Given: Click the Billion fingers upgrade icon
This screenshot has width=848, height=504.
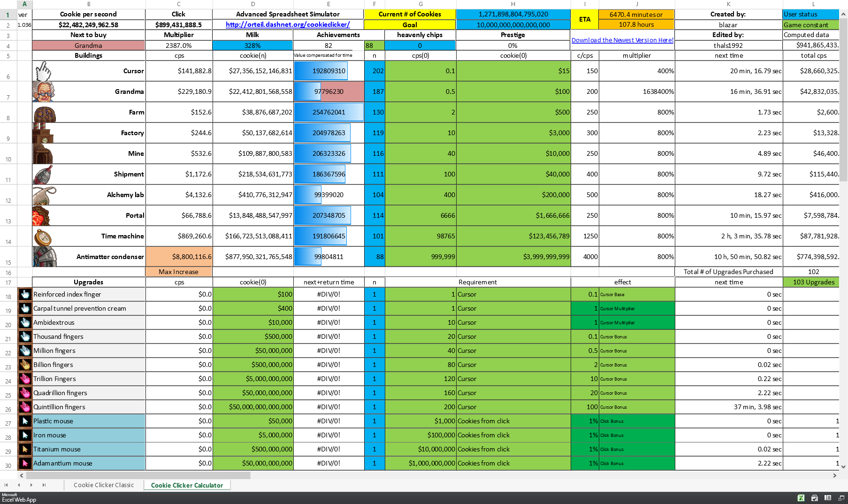Looking at the screenshot, I should (x=25, y=365).
